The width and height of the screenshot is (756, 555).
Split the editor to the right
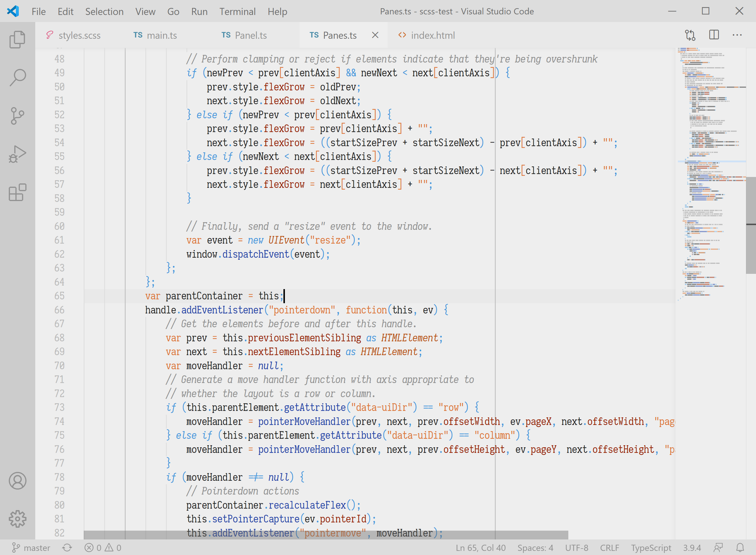(714, 35)
